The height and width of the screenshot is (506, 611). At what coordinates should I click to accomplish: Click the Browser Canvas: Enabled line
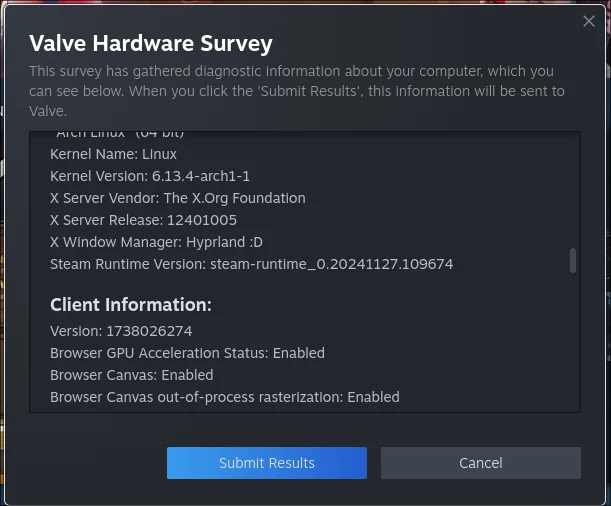pos(132,375)
